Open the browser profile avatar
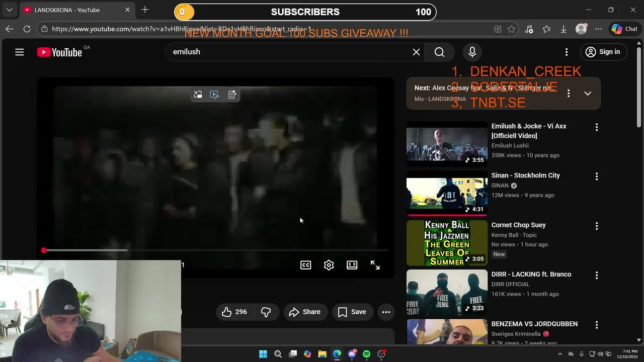Screen dimensions: 644x362 (581, 29)
